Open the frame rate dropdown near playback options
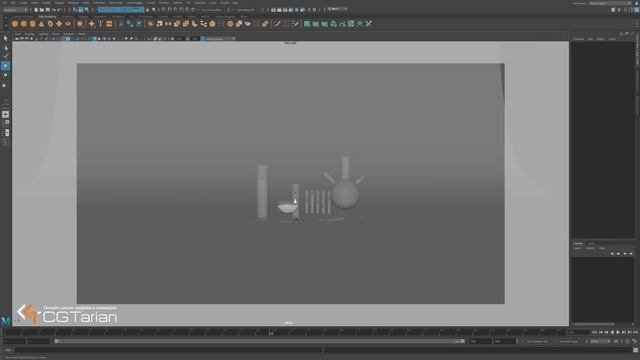Screen dimensions: 640x360 pyautogui.click(x=600, y=341)
